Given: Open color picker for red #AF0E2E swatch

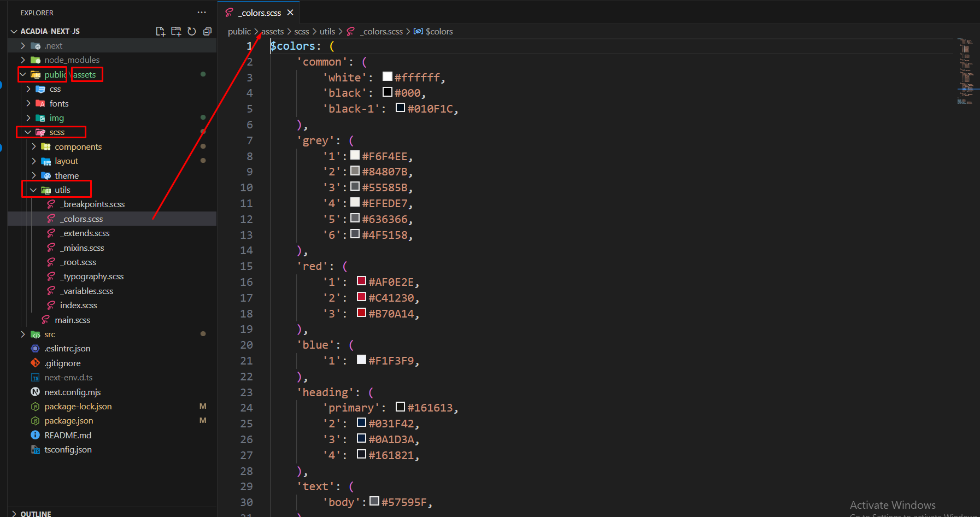Looking at the screenshot, I should 361,281.
